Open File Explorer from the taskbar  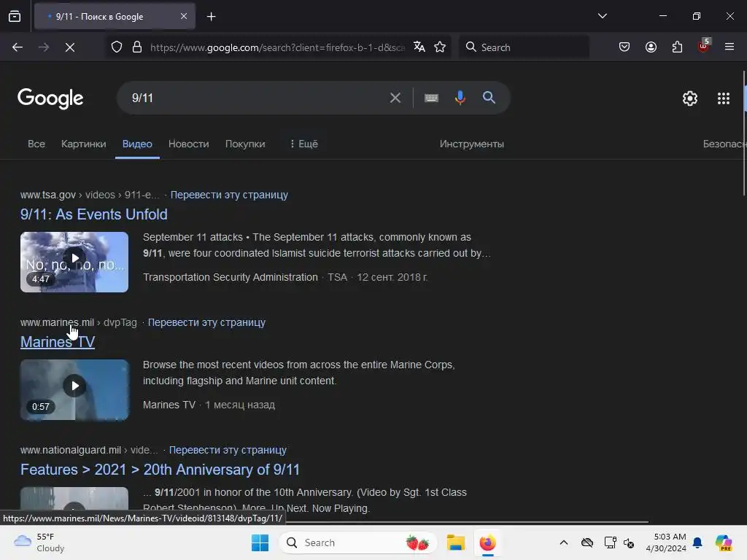(455, 542)
